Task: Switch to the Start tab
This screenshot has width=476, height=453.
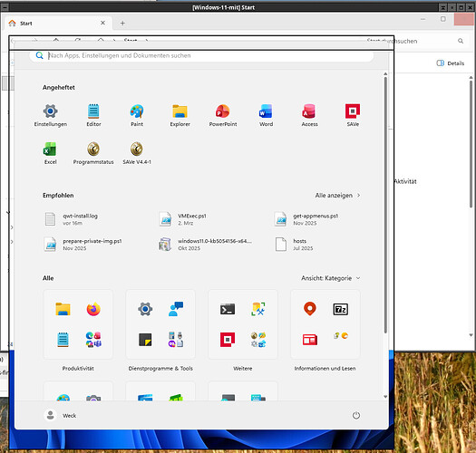Action: point(58,23)
